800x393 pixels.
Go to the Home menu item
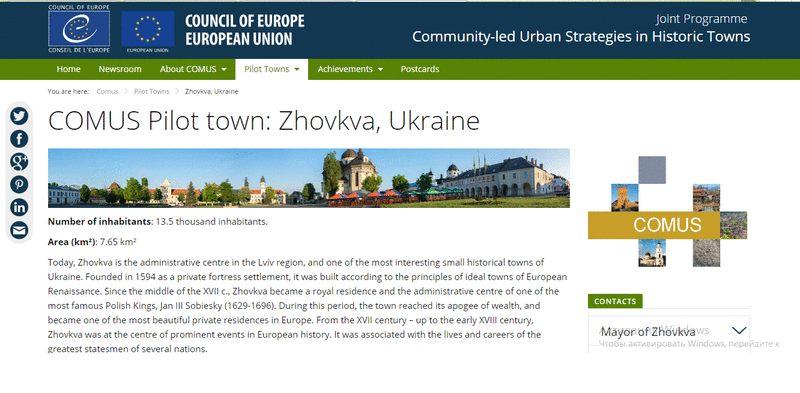click(68, 69)
